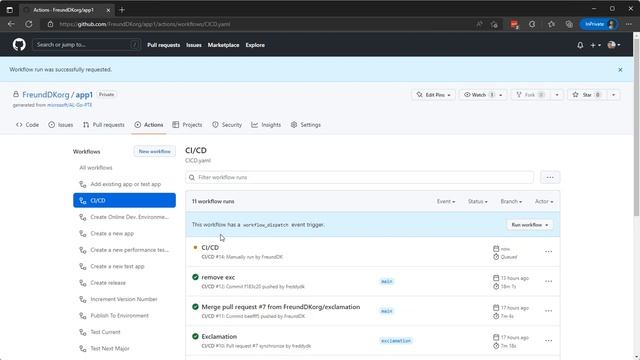Open the GitHub home logo
Viewport: 640px width, 360px height.
[x=19, y=44]
